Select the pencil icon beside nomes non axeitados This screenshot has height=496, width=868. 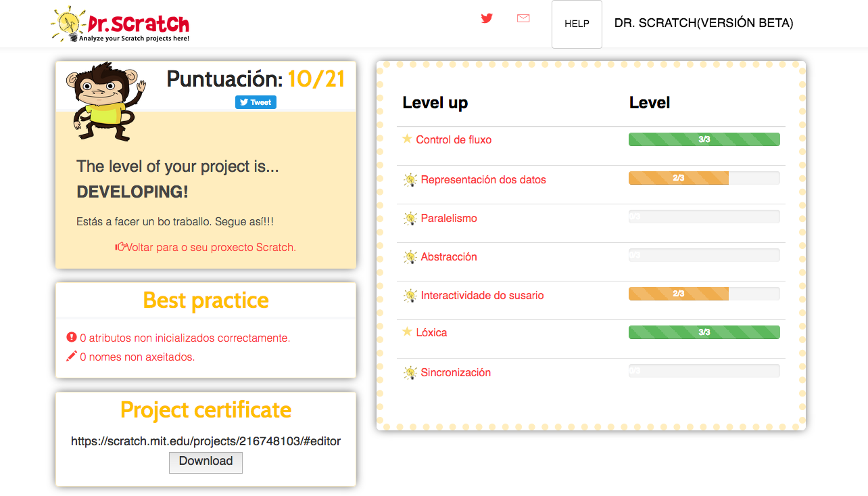pos(71,356)
